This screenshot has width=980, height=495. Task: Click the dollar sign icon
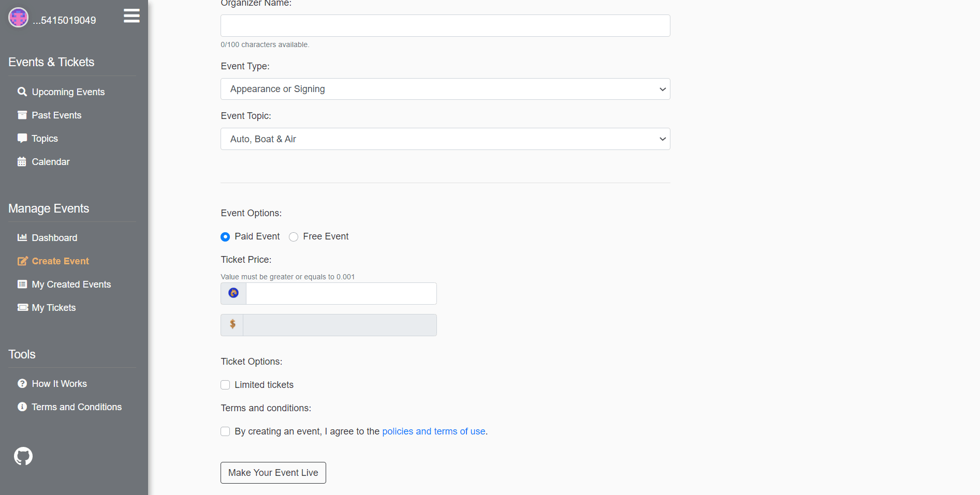click(x=232, y=324)
